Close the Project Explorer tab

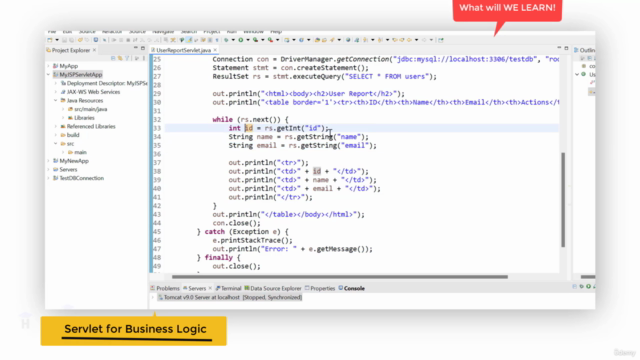click(x=94, y=50)
